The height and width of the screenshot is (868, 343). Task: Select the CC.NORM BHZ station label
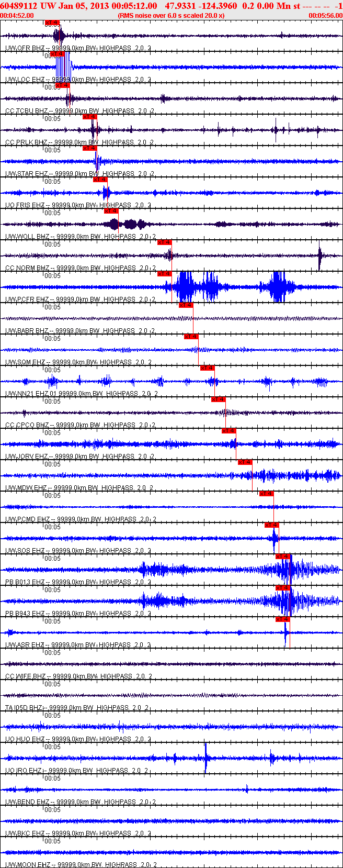(x=80, y=268)
